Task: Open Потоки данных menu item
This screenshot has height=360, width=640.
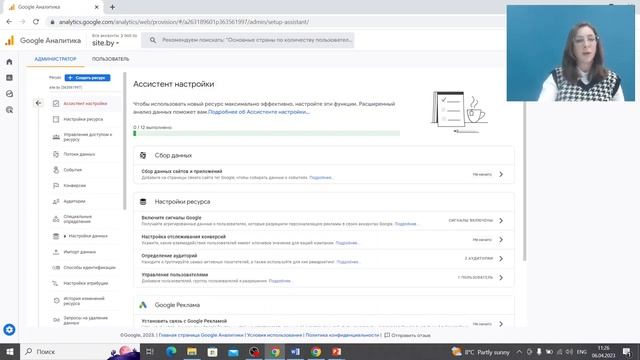Action: coord(79,154)
